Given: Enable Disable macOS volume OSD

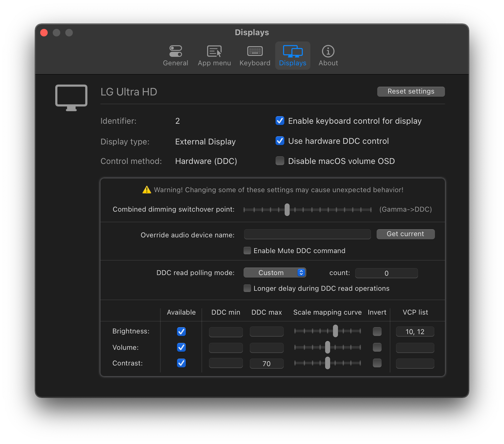Looking at the screenshot, I should point(280,161).
